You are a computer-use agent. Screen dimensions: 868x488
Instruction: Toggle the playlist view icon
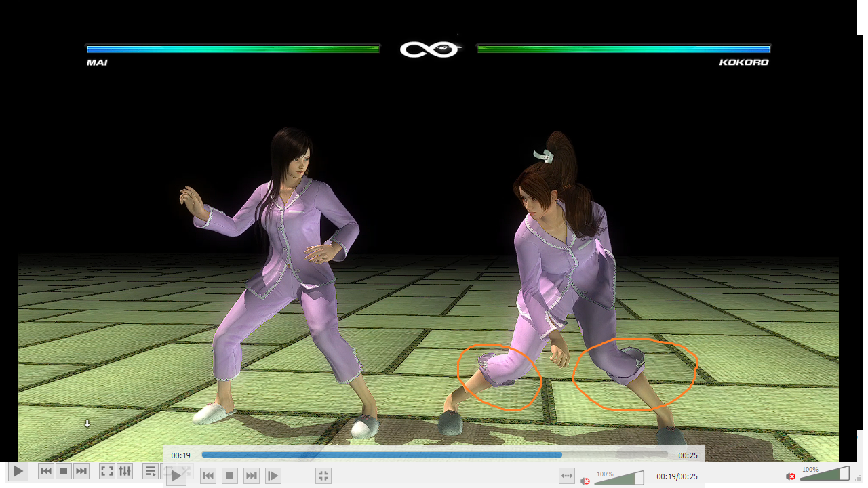click(x=151, y=471)
